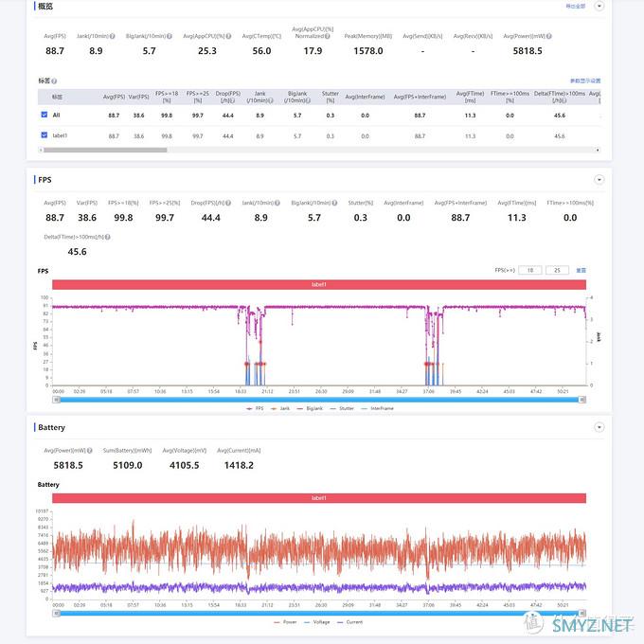Open help icon beside Avg(AppCPU) Normalized in overview

(328, 36)
